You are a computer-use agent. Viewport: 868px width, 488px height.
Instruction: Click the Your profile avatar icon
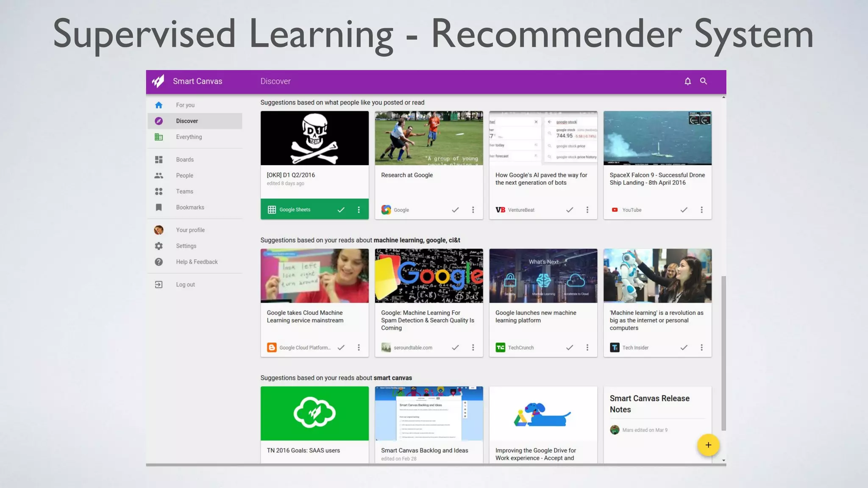click(159, 230)
